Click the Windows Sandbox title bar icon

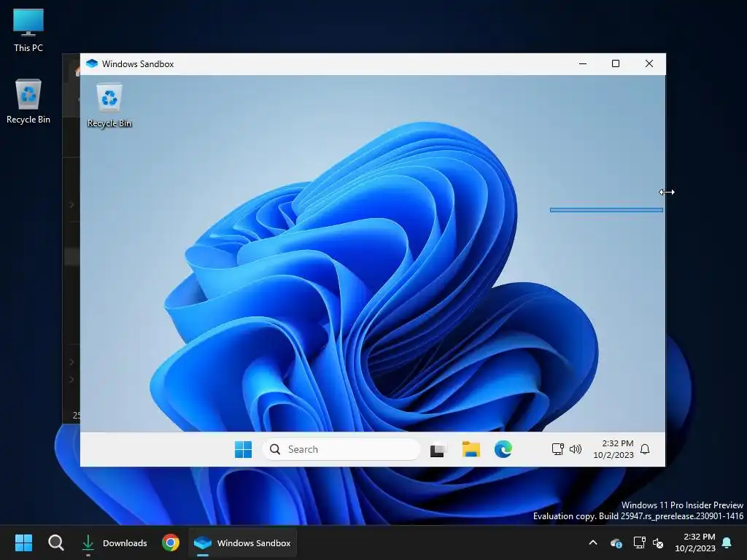point(92,64)
